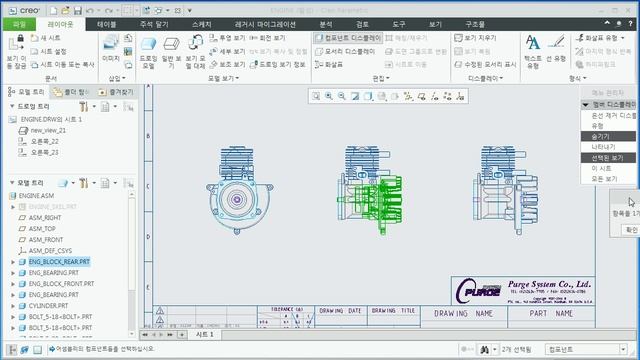Click Repaint icon in graphics toolbar
The image size is (640, 360).
pos(355,96)
